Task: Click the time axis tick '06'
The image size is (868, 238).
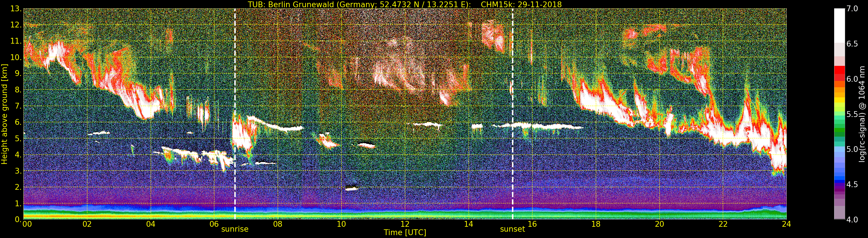Action: pos(214,224)
